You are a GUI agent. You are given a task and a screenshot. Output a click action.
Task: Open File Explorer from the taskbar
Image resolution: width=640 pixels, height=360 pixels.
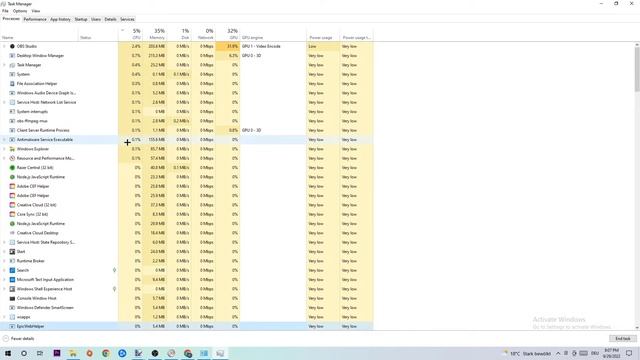click(73, 353)
